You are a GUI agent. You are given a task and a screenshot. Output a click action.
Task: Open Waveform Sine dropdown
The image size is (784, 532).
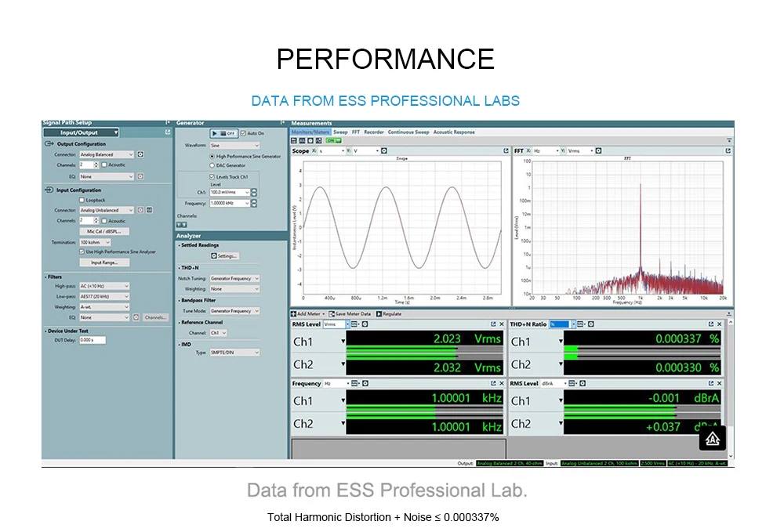(x=234, y=146)
